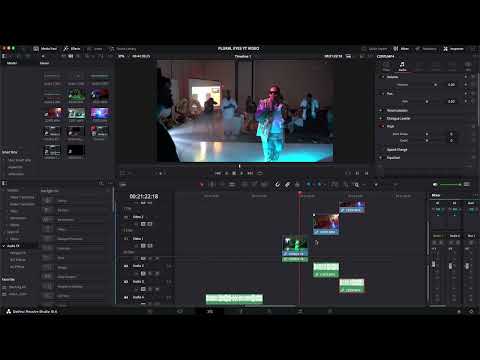Select the green audio clip on Audio 4 track
The height and width of the screenshot is (360, 480).
[x=234, y=298]
